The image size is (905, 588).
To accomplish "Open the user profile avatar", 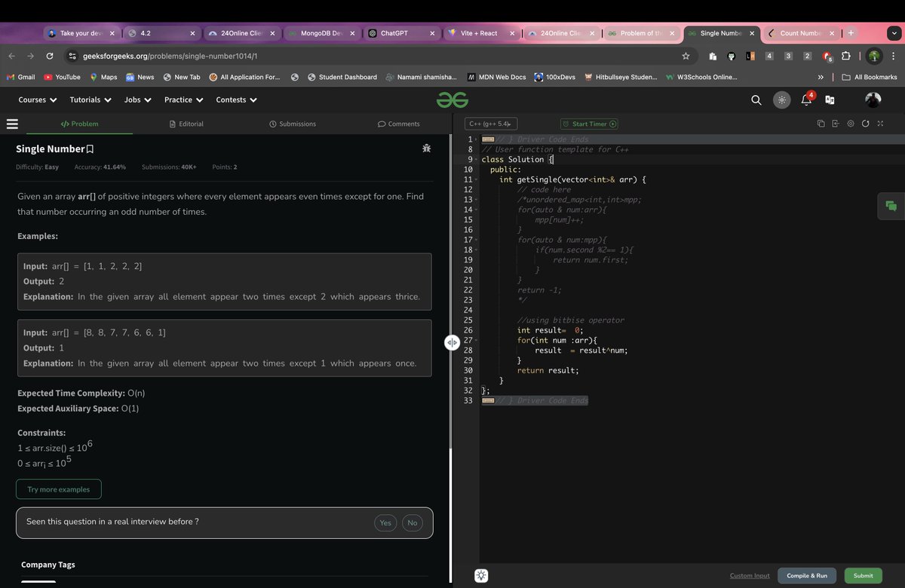I will (x=873, y=100).
